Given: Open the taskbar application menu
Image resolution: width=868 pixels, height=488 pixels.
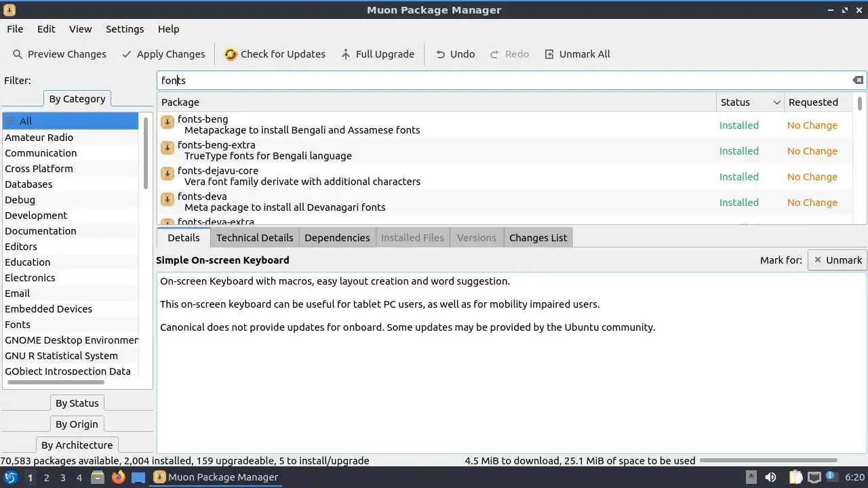Looking at the screenshot, I should 11,477.
